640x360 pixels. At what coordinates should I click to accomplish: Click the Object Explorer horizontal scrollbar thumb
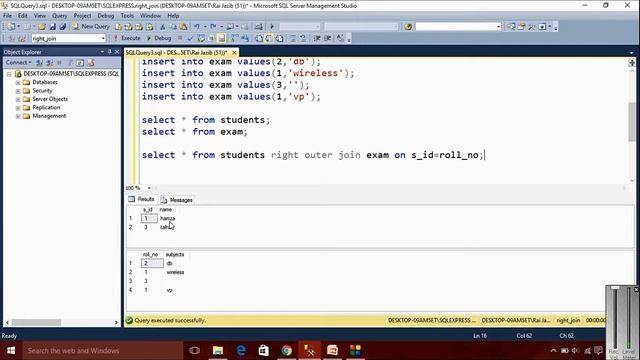[36, 322]
